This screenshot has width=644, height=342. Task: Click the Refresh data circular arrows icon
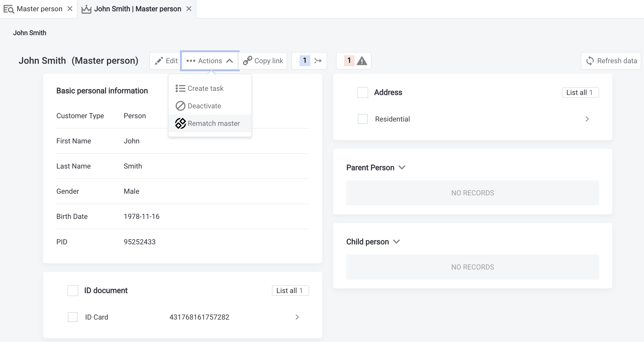[x=590, y=61]
